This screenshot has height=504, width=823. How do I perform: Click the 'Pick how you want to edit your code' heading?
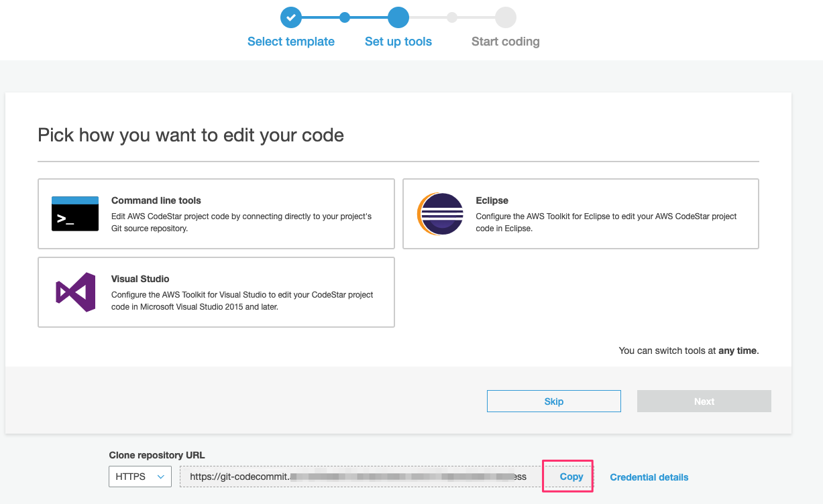coord(191,135)
